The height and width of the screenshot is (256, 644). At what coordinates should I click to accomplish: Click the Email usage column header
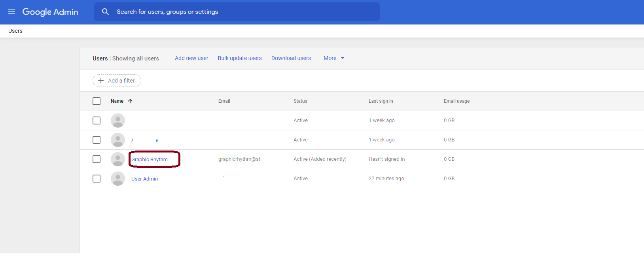457,101
